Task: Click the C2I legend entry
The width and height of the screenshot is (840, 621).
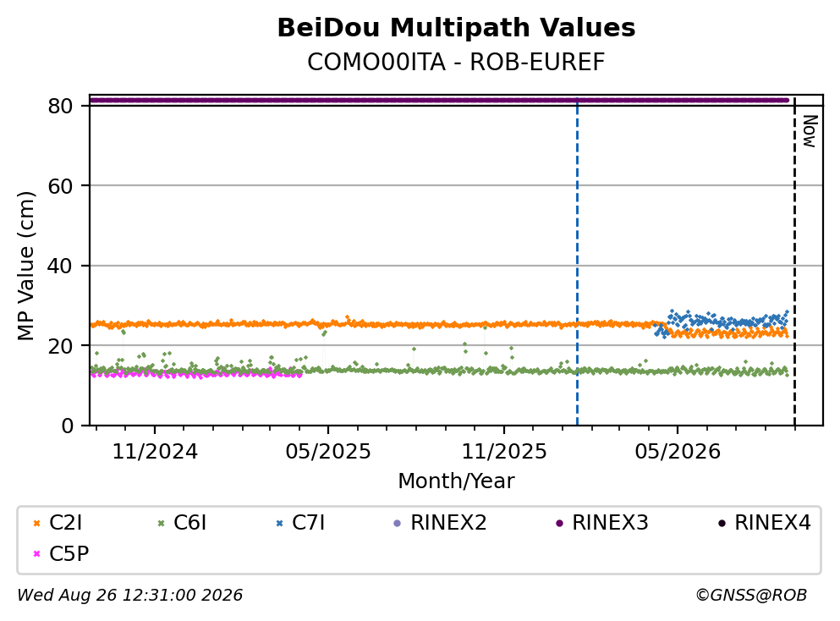Action: [58, 522]
